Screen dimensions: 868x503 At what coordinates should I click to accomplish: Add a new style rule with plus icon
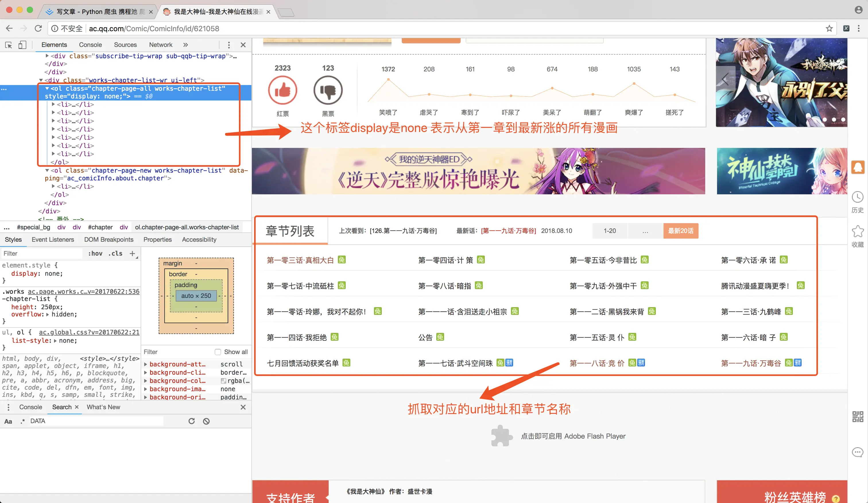point(132,254)
